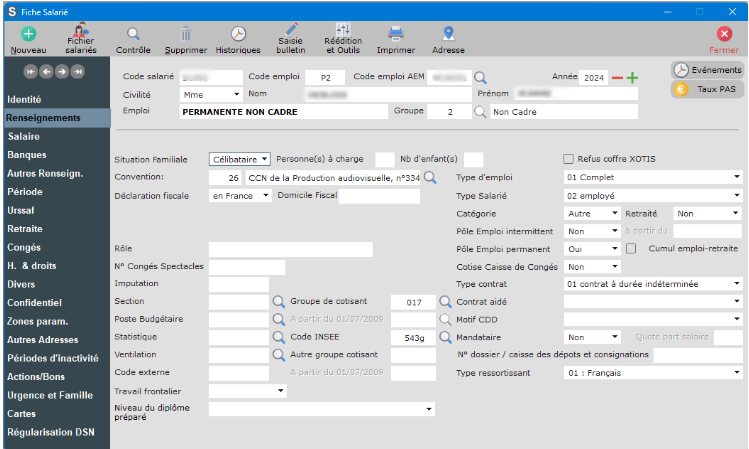Image resolution: width=749 pixels, height=449 pixels.
Task: Switch to the Salaire section
Action: click(x=24, y=136)
